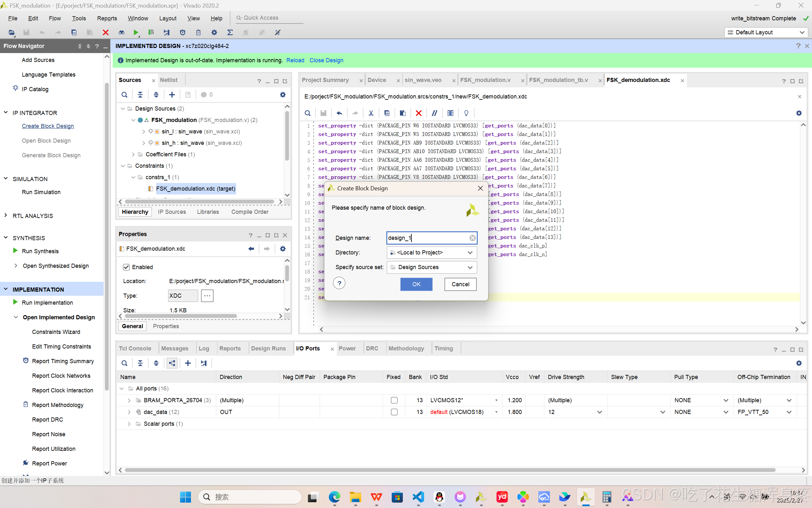Click Run Implementation in Flow Navigator
Viewport: 812px width, 508px height.
(x=47, y=302)
